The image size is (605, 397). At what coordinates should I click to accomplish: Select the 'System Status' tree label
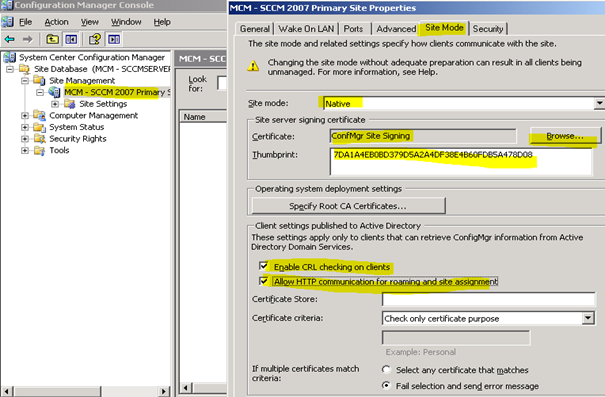coord(76,127)
